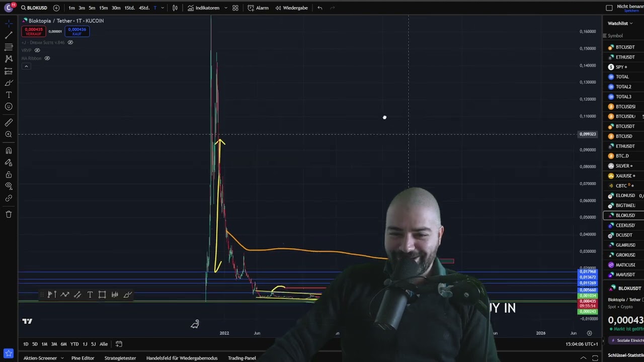Viewport: 644px width, 362px height.
Task: Select the zoom-in magnifier tool
Action: click(x=9, y=134)
